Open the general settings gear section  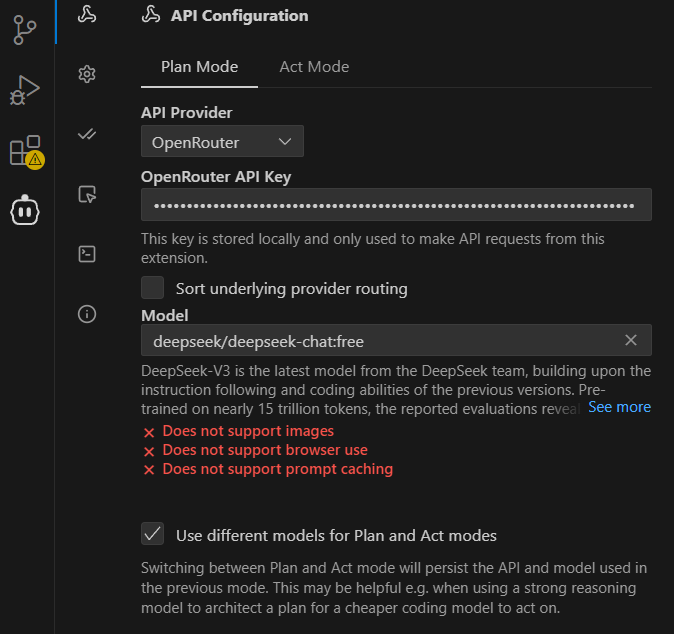point(87,73)
